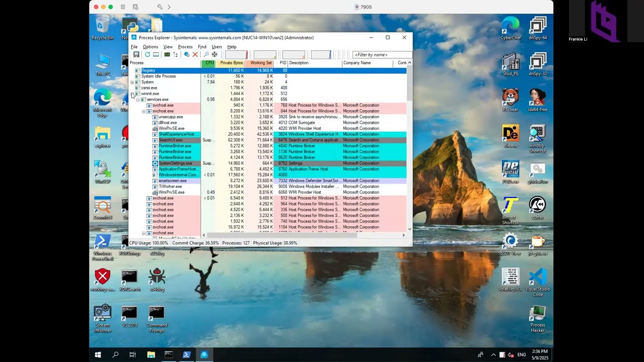Sort by the Process column header

click(165, 63)
